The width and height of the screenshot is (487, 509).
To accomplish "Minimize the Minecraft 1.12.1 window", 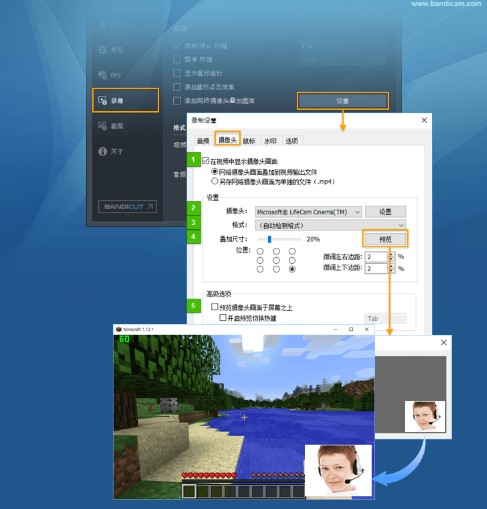I will [336, 329].
